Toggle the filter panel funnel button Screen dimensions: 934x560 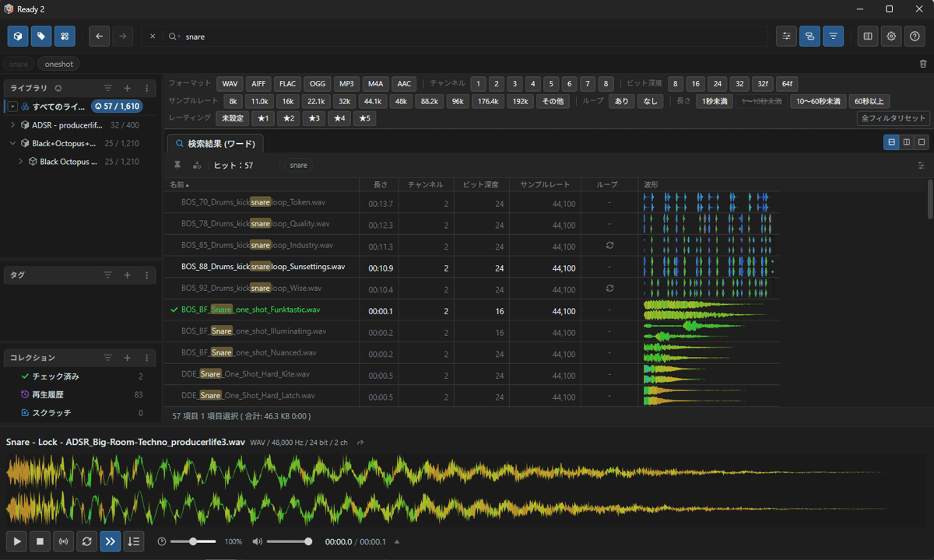[x=833, y=37]
